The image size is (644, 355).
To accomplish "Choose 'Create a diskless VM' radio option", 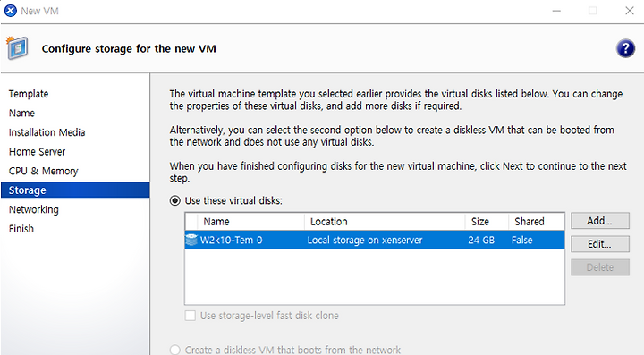I will pyautogui.click(x=175, y=350).
